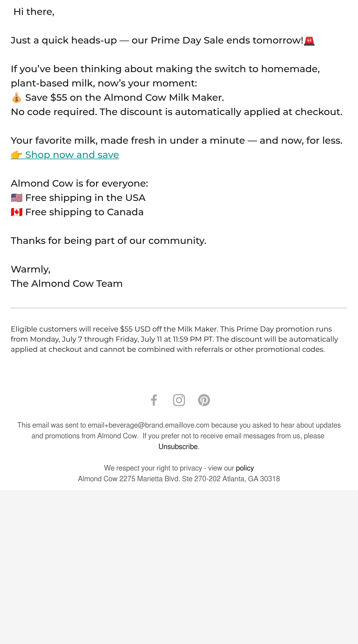Viewport: 358px width, 644px height.
Task: Click the pointing hand emoji link
Action: click(x=17, y=155)
